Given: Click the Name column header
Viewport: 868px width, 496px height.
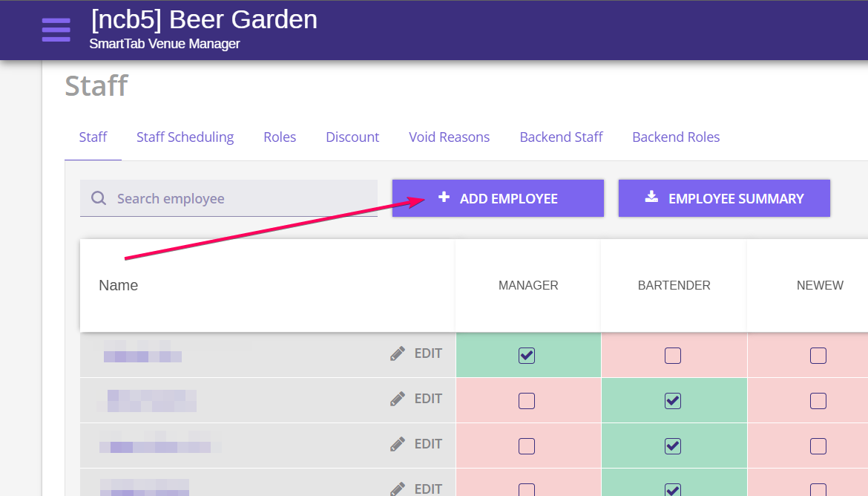Looking at the screenshot, I should [x=119, y=285].
